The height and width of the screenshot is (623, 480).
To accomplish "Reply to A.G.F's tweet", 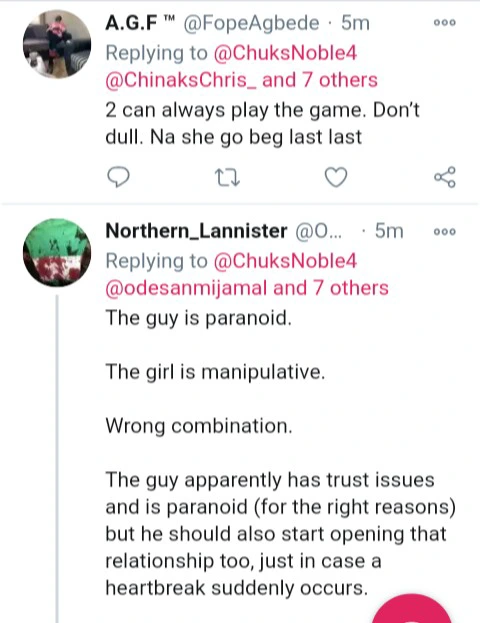I will [x=118, y=177].
